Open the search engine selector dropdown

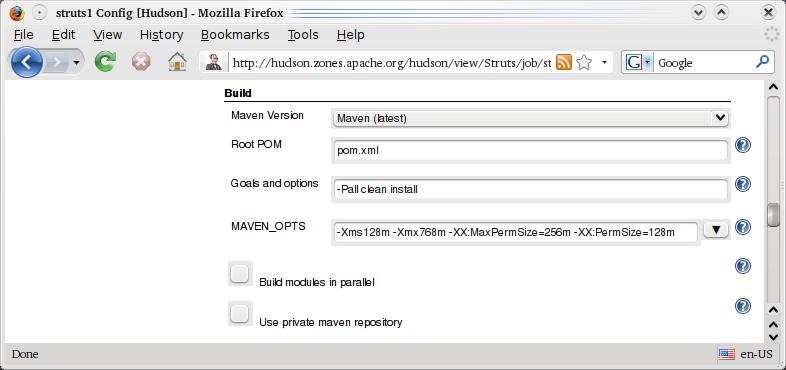(638, 63)
